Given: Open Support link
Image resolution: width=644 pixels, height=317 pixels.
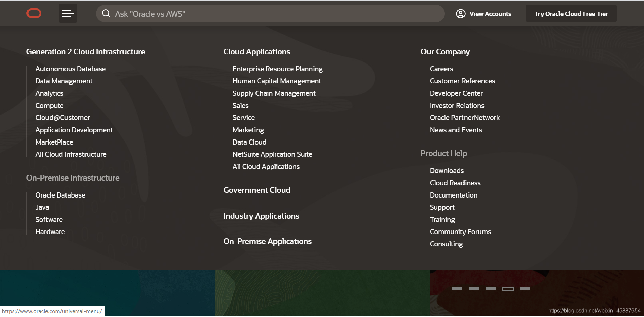Looking at the screenshot, I should (442, 207).
